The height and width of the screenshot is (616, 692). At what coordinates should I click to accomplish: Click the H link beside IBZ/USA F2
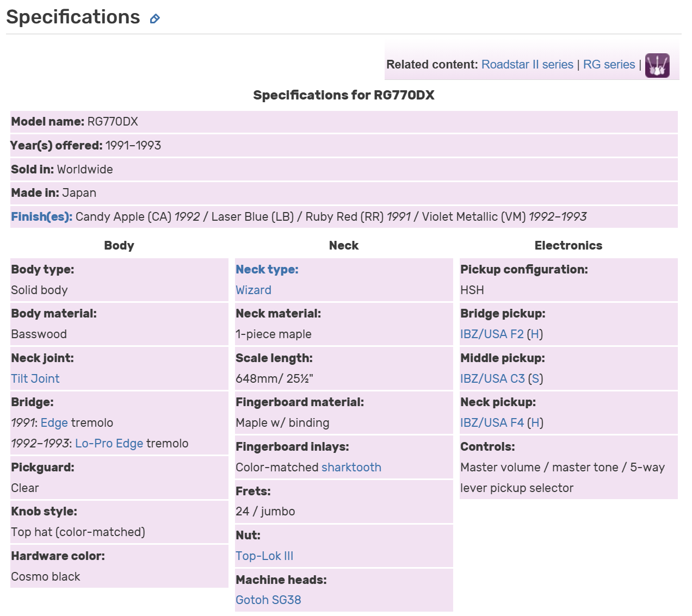click(535, 334)
